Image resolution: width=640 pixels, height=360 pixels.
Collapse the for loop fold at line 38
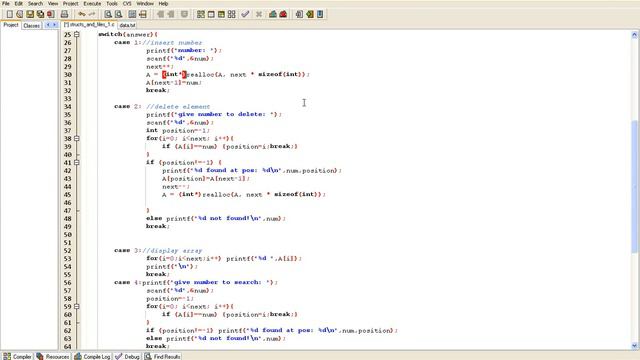(x=76, y=138)
